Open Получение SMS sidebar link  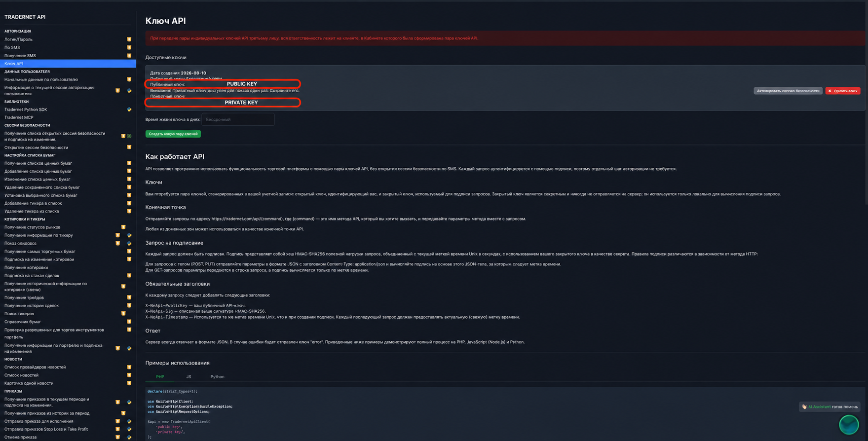(20, 56)
